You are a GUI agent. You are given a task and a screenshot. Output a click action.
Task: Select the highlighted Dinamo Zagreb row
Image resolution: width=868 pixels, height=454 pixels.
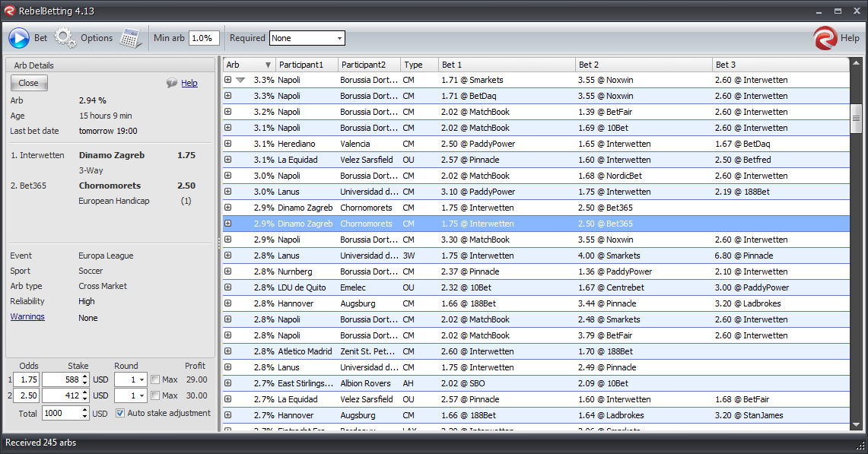coord(536,224)
